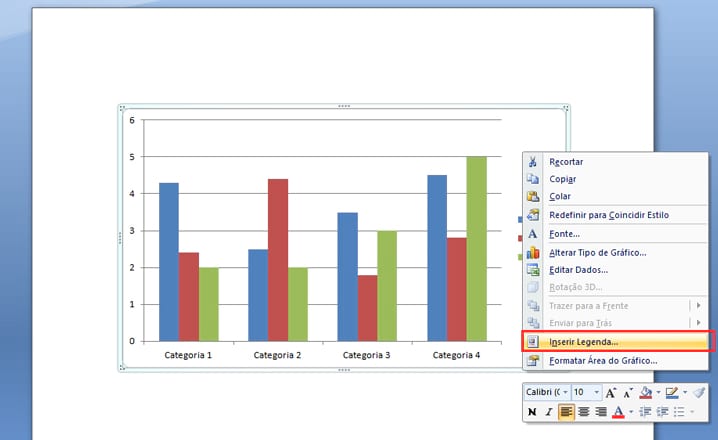The image size is (718, 440).
Task: Click Editar Dados in the context menu
Action: (578, 270)
